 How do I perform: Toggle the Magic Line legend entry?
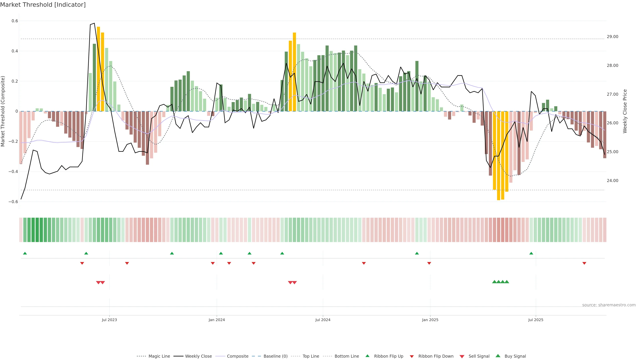pos(159,356)
